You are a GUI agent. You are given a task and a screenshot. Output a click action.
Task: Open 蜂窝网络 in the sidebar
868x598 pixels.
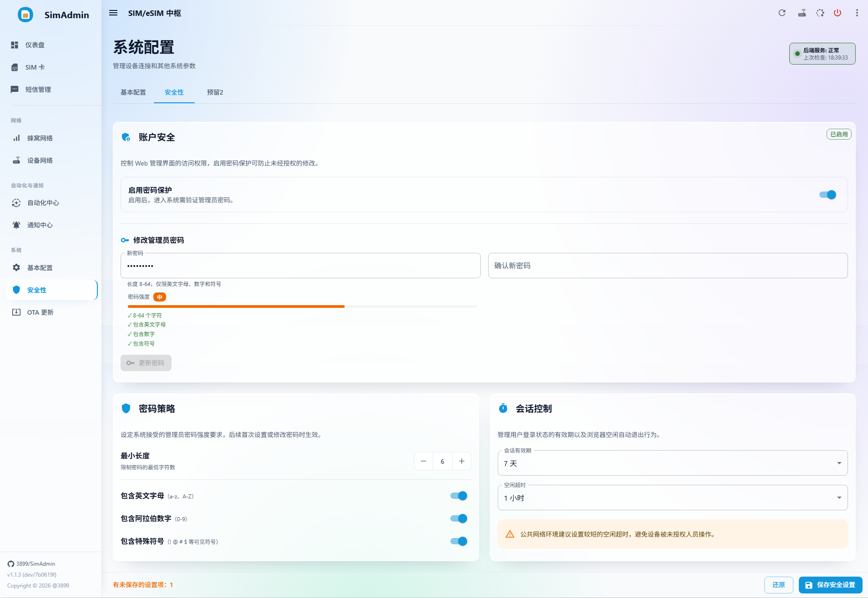pyautogui.click(x=51, y=138)
